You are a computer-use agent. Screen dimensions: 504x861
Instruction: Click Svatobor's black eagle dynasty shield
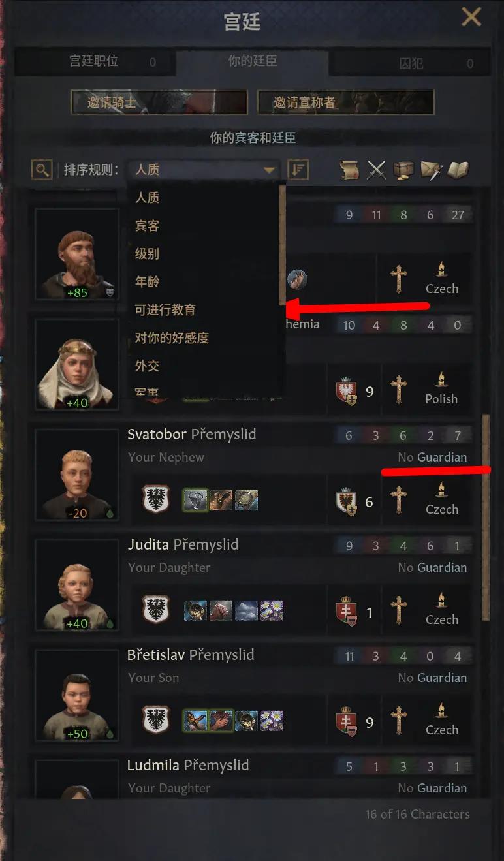[156, 500]
